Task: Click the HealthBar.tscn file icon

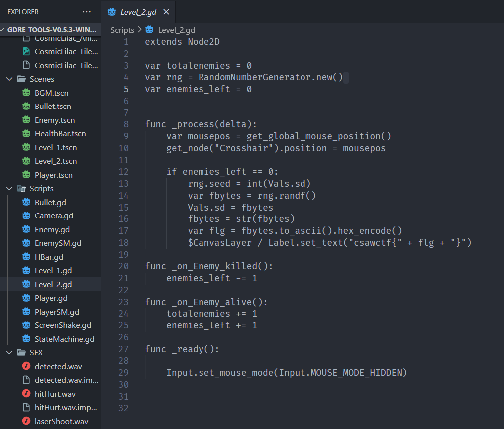Action: coord(26,133)
